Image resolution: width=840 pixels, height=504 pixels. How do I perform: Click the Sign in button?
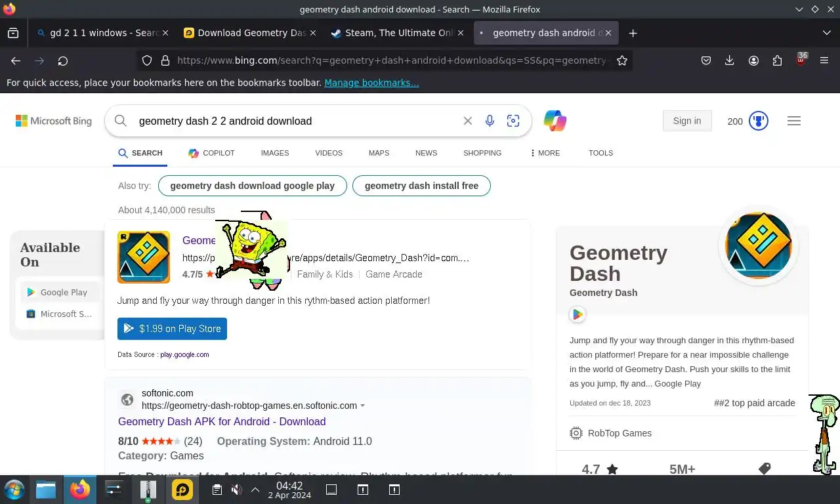(687, 121)
